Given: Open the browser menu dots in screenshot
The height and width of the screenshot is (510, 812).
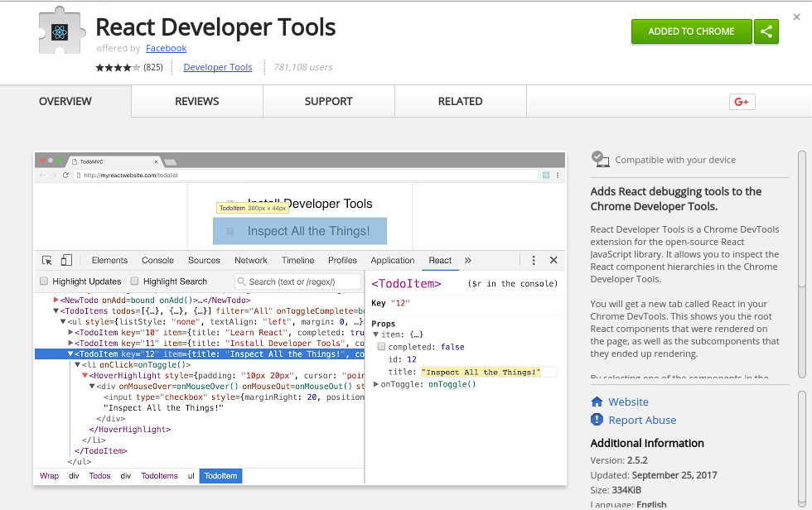Looking at the screenshot, I should tap(558, 176).
